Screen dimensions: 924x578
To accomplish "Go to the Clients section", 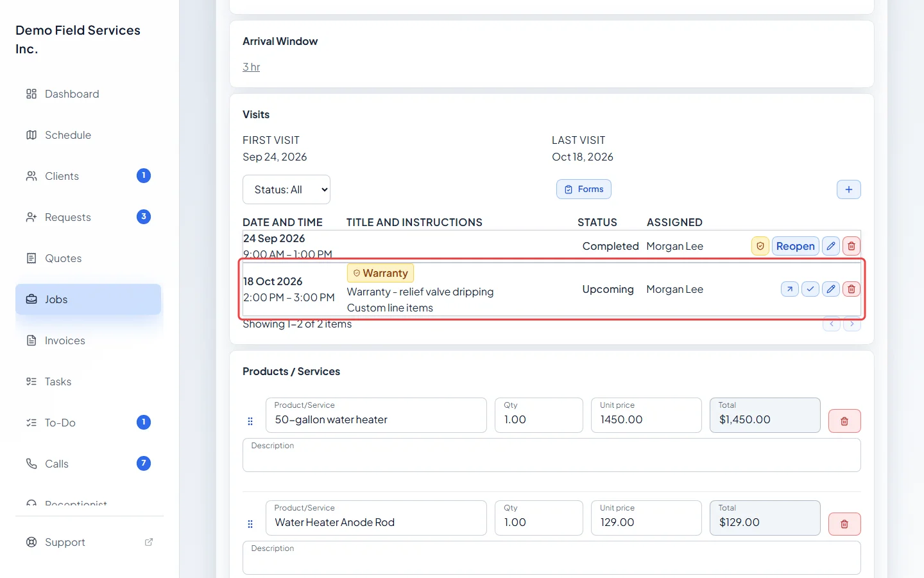I will pos(89,176).
